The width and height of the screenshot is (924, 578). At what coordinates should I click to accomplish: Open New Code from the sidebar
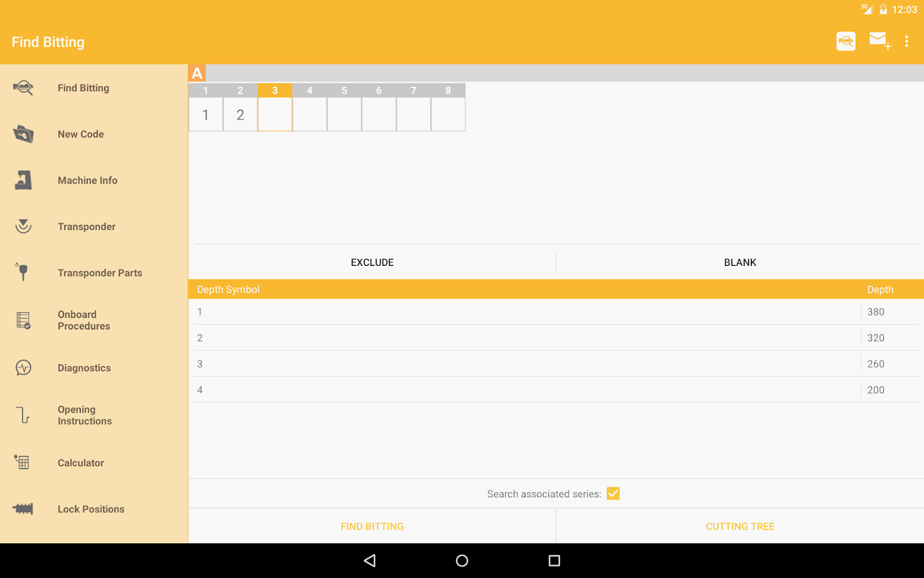[x=23, y=134]
